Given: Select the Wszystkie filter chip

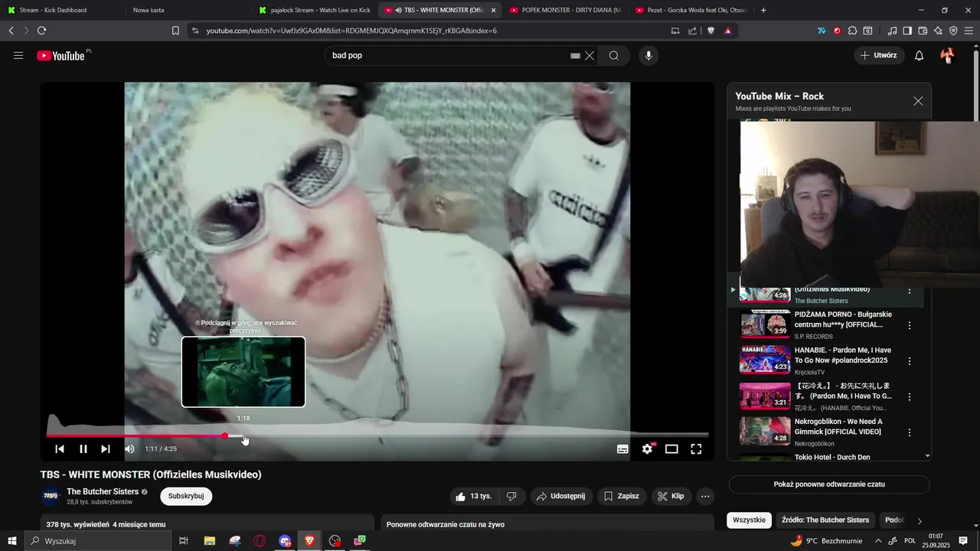Looking at the screenshot, I should point(749,520).
